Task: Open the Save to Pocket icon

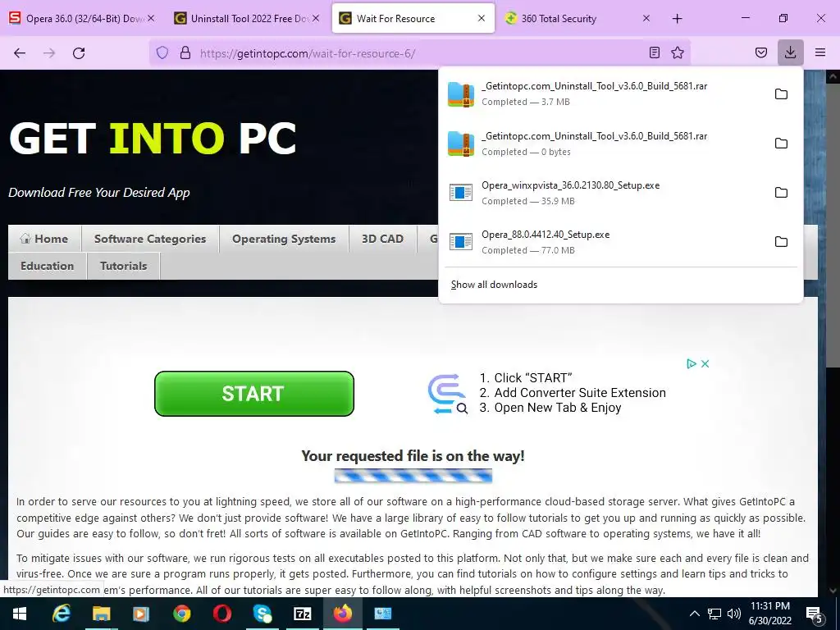Action: click(x=761, y=52)
